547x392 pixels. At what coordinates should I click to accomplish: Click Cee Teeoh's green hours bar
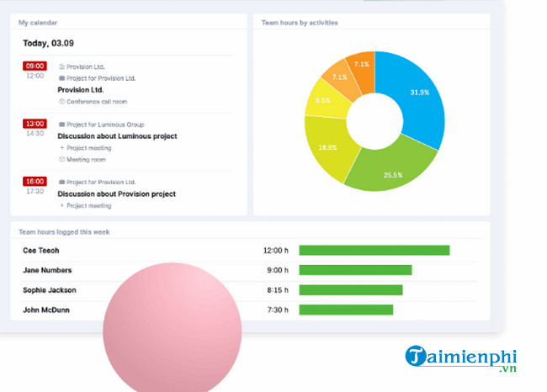374,250
